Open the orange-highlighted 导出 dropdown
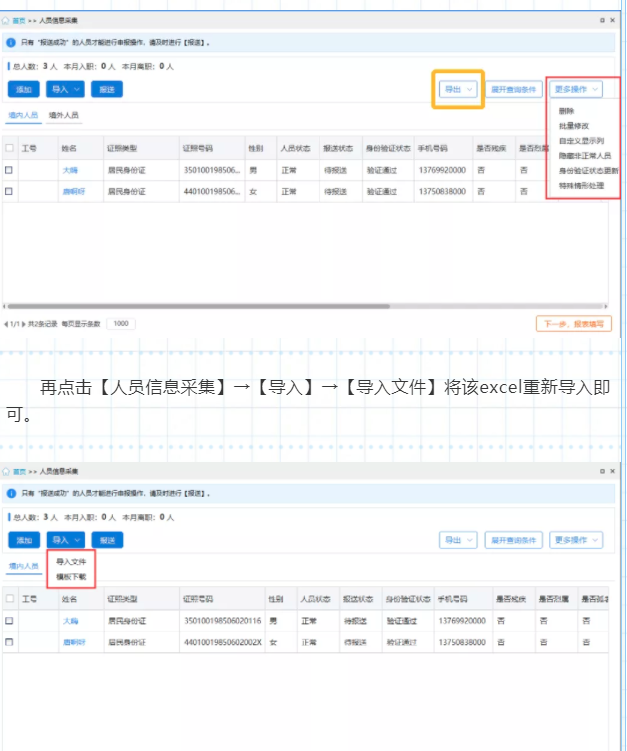 [458, 89]
